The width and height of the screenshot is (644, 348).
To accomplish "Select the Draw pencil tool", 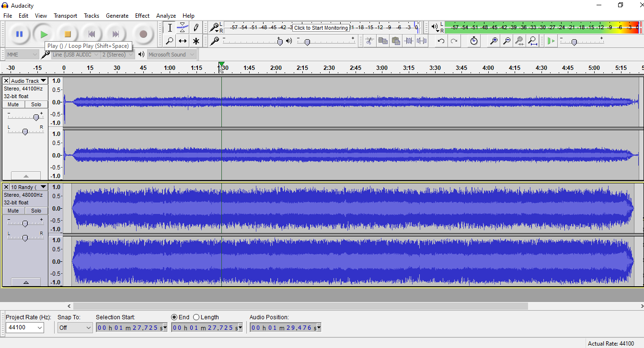I will coord(196,28).
